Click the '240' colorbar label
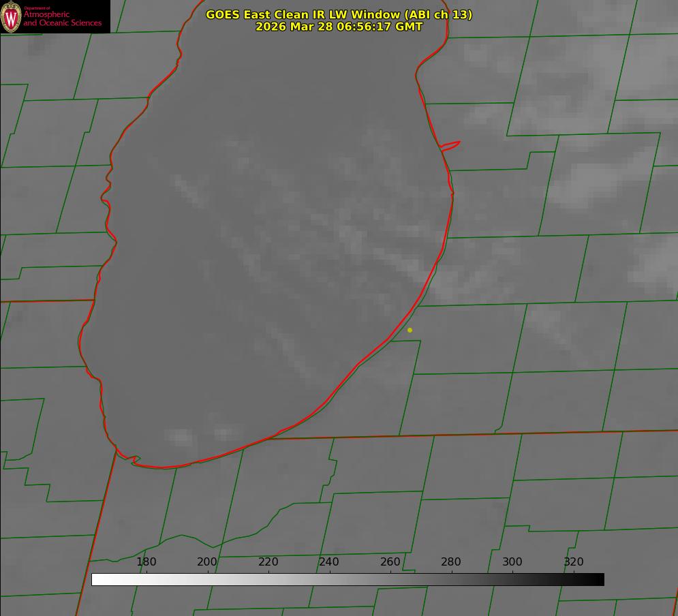 pos(329,561)
